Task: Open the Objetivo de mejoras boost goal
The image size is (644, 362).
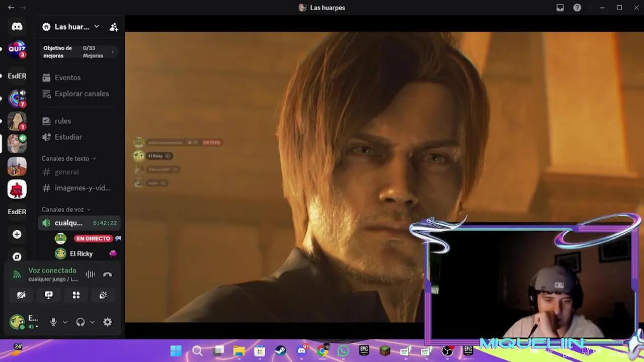Action: coord(79,52)
